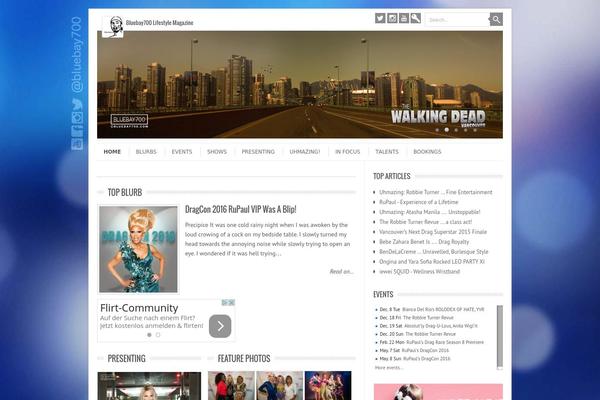The height and width of the screenshot is (400, 600).
Task: Open the DragCon 2016 RuPaul VIP article title
Action: pos(241,209)
